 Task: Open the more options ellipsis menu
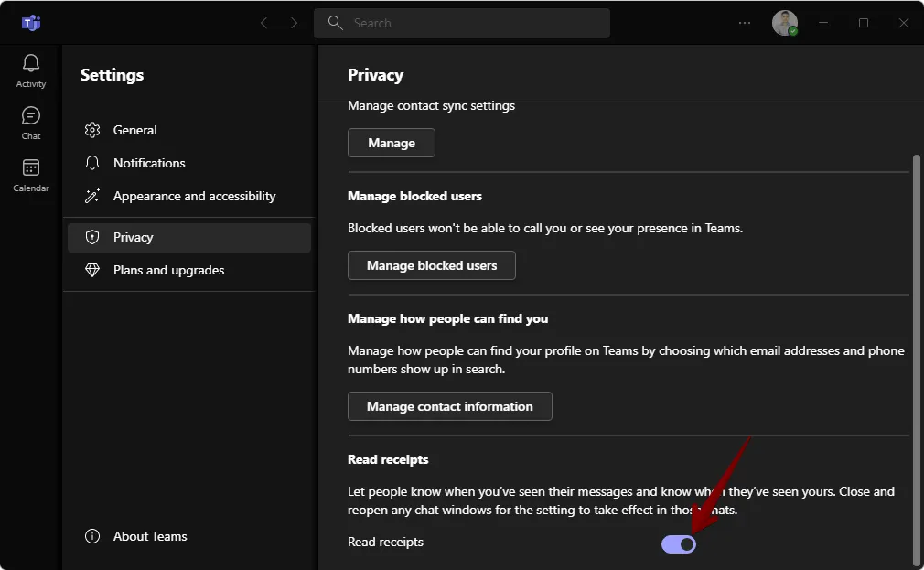tap(744, 23)
